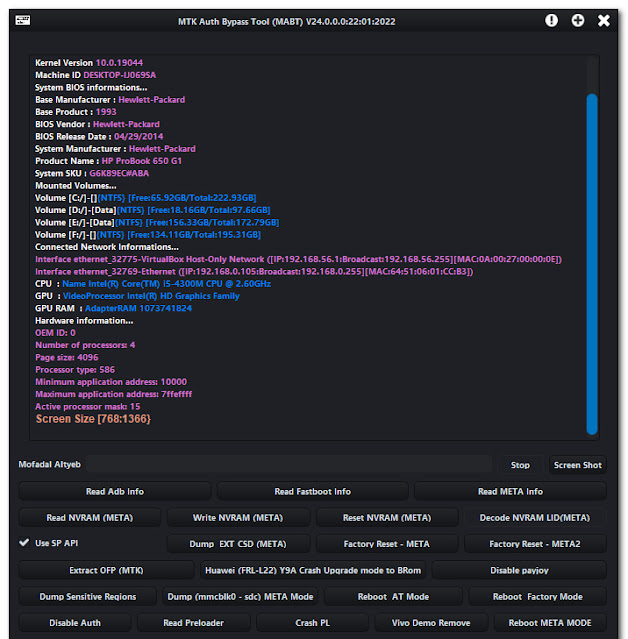Click Dump (mmcblk0 - sdc) META Mode
This screenshot has width=628, height=639.
[x=240, y=597]
